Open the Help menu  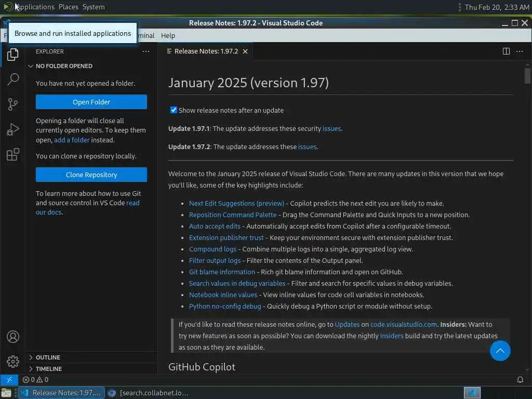[168, 35]
